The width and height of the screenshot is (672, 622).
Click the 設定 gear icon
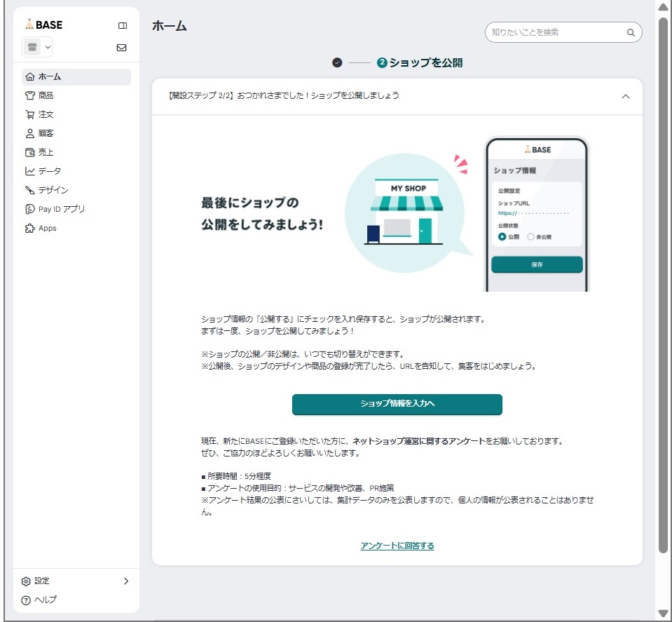pos(26,581)
